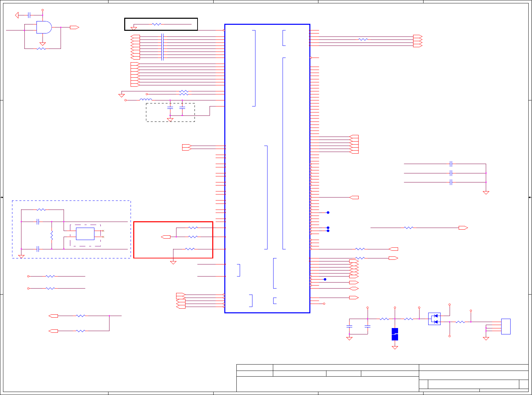The width and height of the screenshot is (532, 395).
Task: Select the ground symbol below the AND gate
Action: pos(43,44)
